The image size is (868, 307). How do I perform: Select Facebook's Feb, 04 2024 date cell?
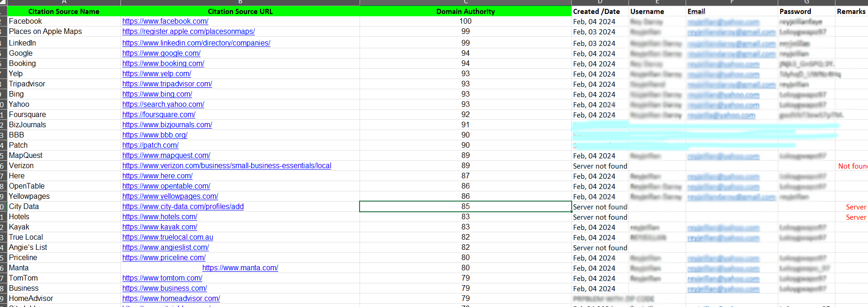pyautogui.click(x=600, y=21)
